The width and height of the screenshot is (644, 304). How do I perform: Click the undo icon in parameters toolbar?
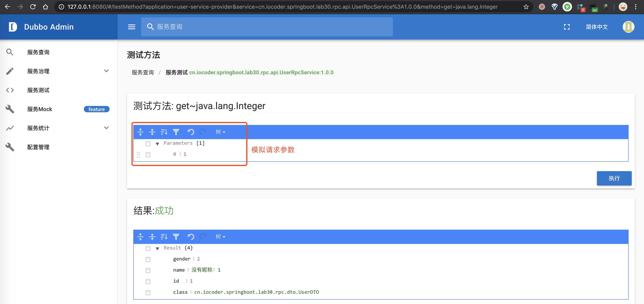click(190, 131)
